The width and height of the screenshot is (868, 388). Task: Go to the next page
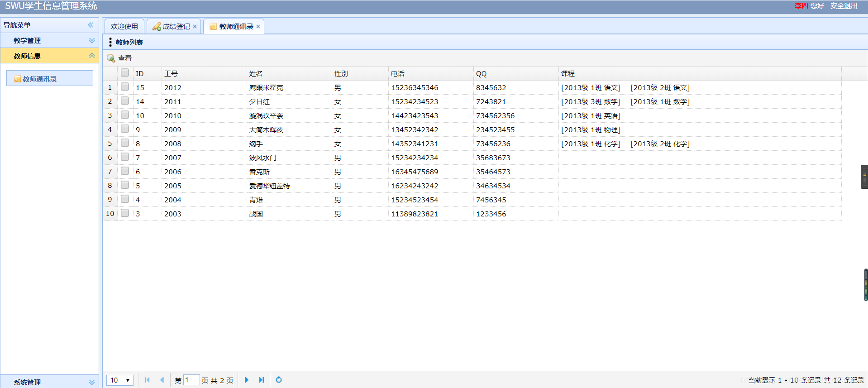click(247, 380)
